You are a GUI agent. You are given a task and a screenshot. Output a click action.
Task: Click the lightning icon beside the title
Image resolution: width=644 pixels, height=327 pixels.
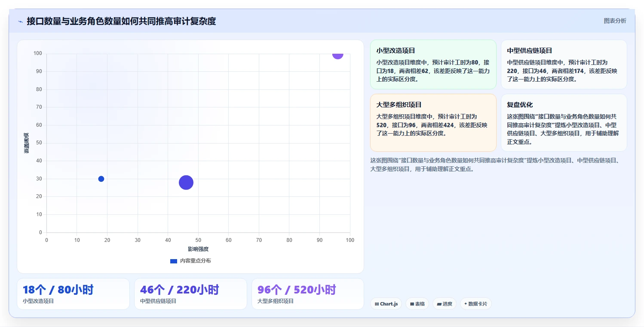pyautogui.click(x=20, y=21)
